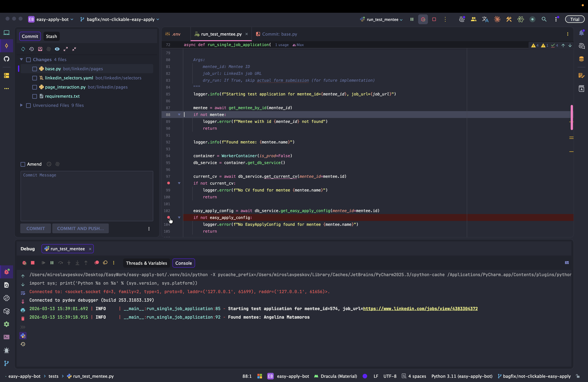Open the run_test_mentee run configuration dropdown
The width and height of the screenshot is (588, 382).
[382, 19]
